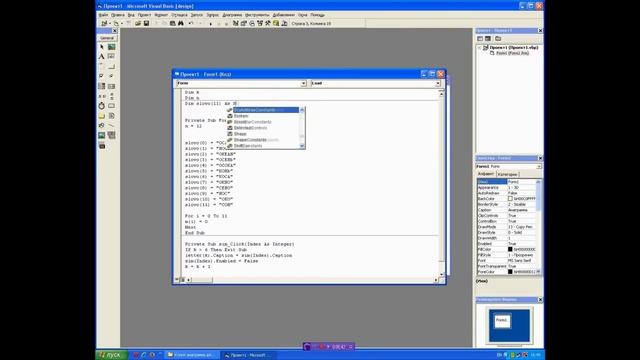
Task: Select Form1 in the project tree
Action: [x=512, y=53]
